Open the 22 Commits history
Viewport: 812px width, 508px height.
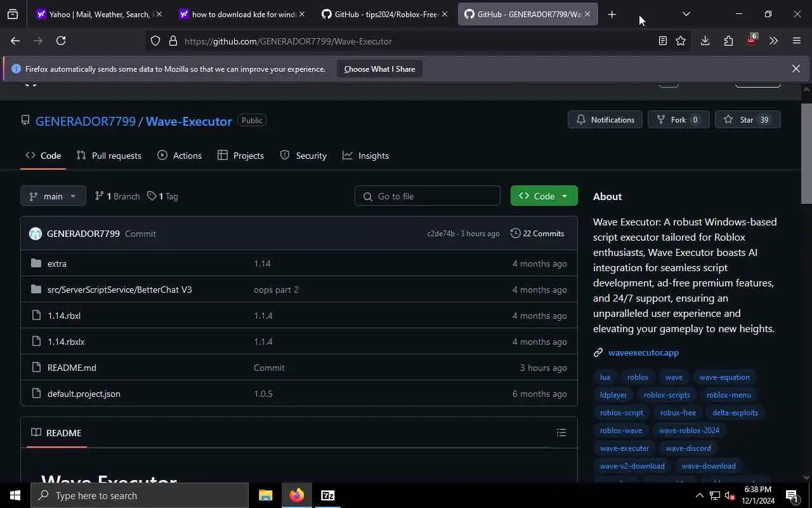(x=537, y=234)
